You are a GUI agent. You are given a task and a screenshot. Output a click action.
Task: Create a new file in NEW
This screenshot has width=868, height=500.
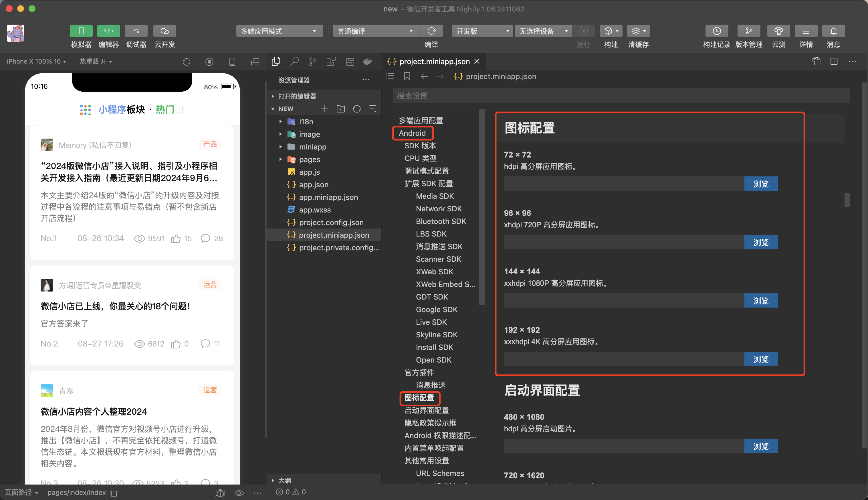point(324,109)
